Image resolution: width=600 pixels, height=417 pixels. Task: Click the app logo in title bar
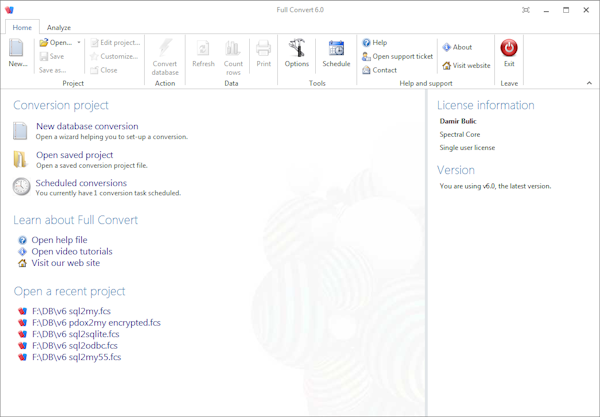point(10,10)
